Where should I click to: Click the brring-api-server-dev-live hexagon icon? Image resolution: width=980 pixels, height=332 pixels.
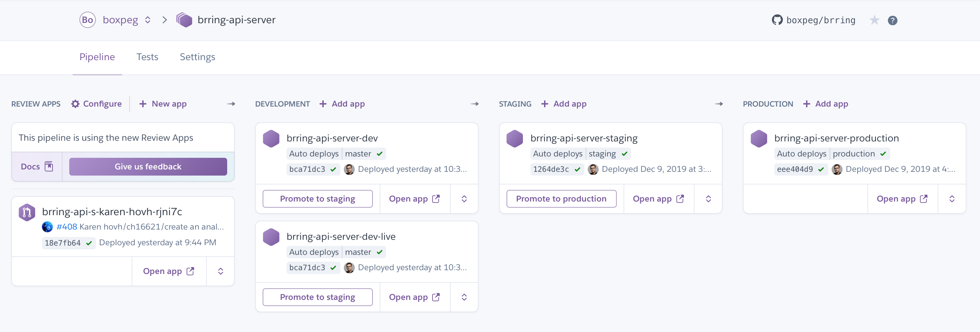[x=271, y=237]
